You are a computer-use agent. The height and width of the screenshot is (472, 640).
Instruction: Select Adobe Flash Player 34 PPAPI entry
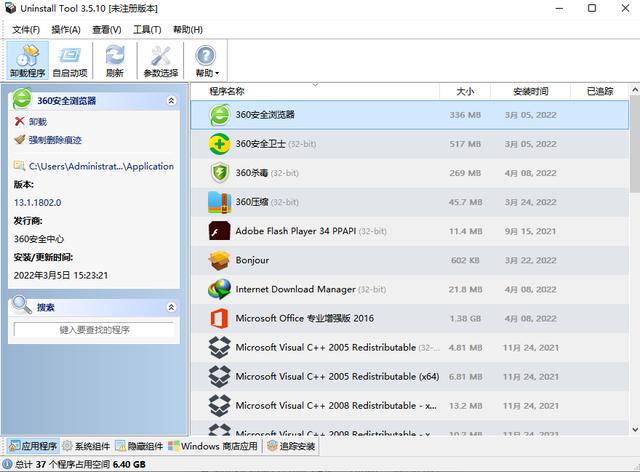coord(296,231)
